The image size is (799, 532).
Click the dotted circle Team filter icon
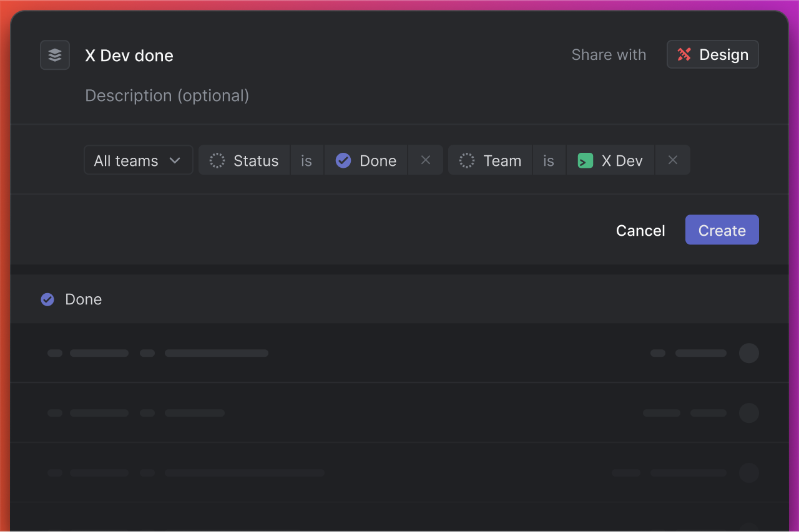click(467, 160)
